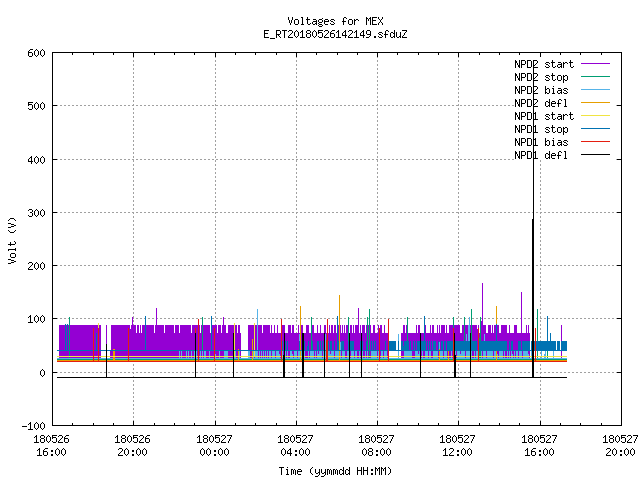Screen dimensions: 640x480
Task: Click the black NPD1 defl legend line
Action: [595, 155]
